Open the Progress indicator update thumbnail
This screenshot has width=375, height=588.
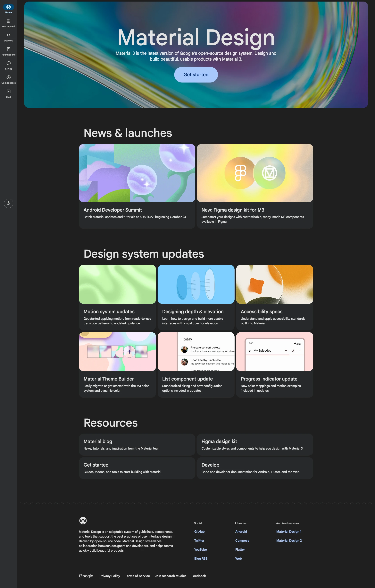pyautogui.click(x=275, y=351)
